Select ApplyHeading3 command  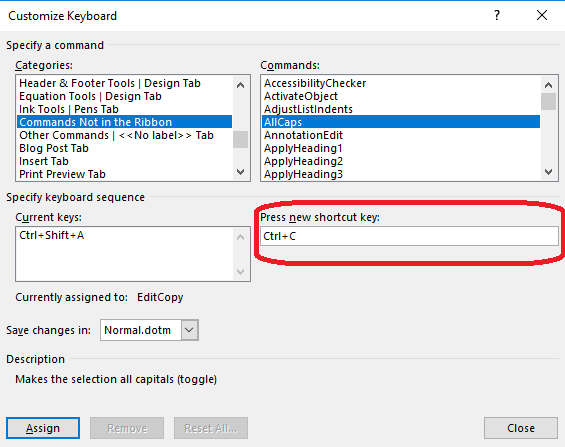click(401, 174)
